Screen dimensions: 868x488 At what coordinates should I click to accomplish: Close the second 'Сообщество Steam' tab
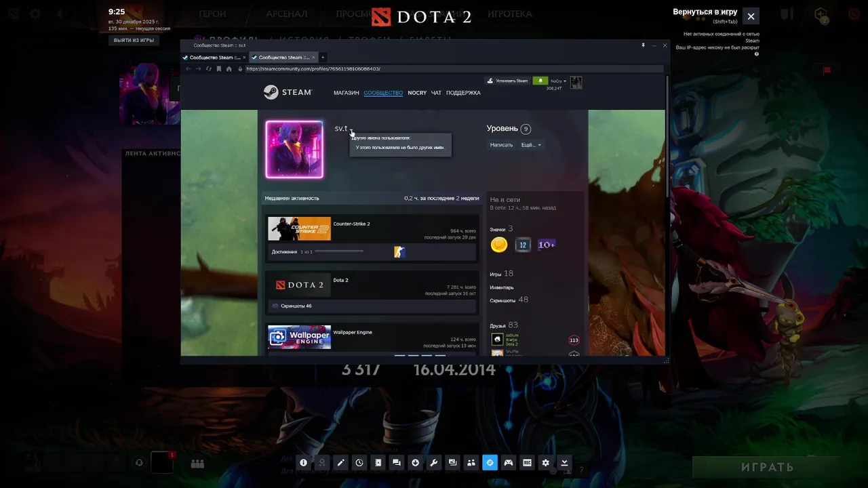[x=313, y=58]
